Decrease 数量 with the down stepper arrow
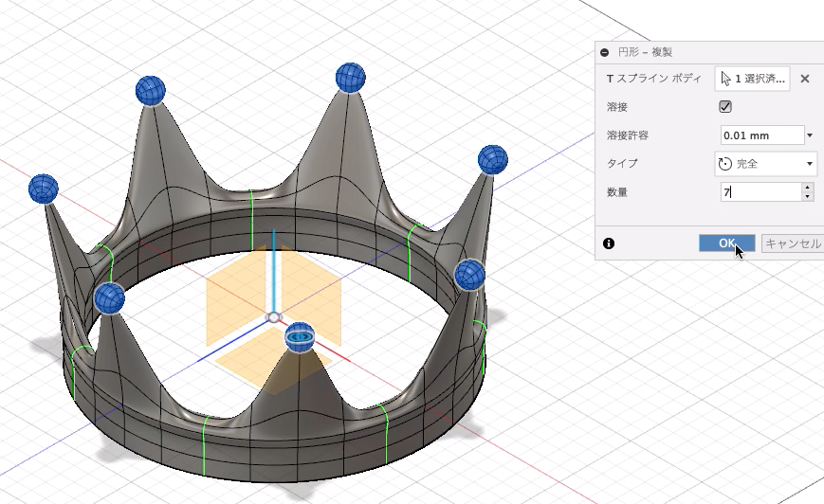824x504 pixels. click(808, 197)
